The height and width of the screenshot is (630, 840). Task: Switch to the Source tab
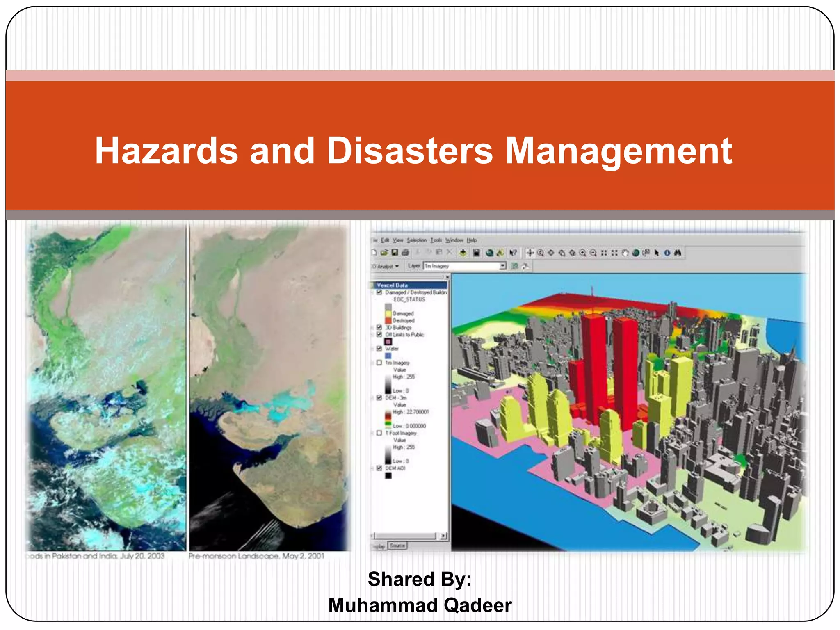tap(397, 546)
